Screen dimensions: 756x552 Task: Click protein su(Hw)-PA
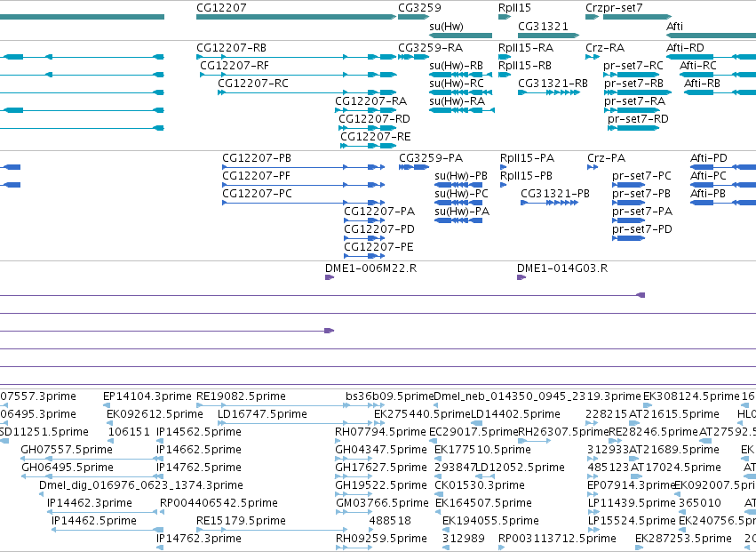[458, 221]
